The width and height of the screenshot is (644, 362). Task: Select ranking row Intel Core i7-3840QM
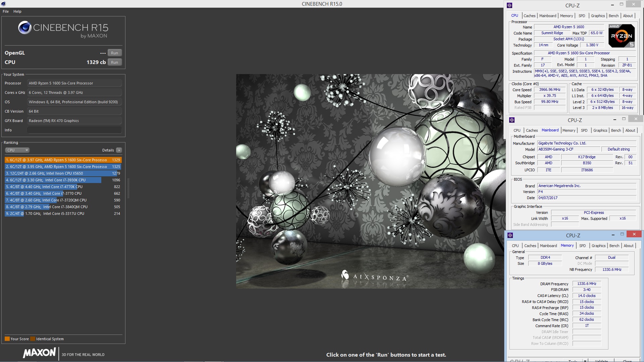coord(63,207)
